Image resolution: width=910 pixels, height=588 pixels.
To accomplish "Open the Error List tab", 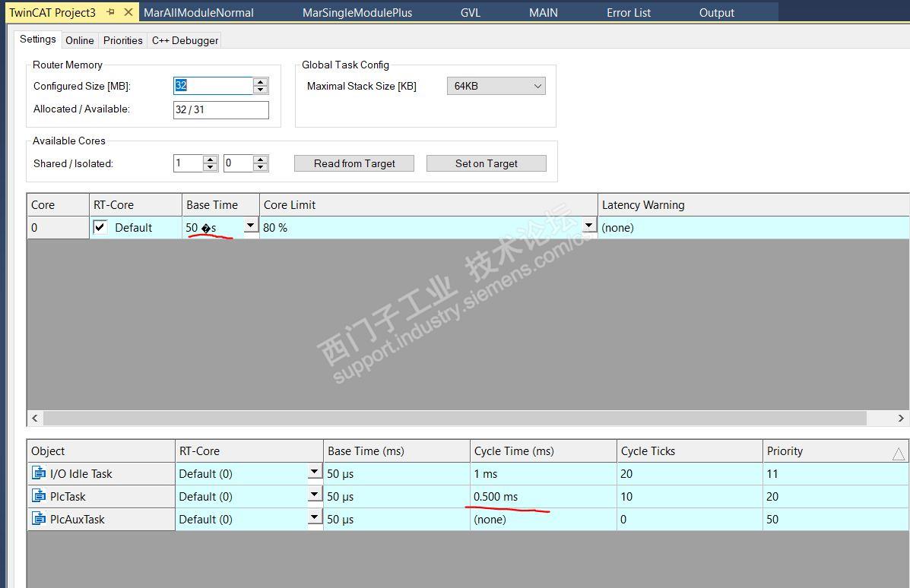I will (x=629, y=12).
